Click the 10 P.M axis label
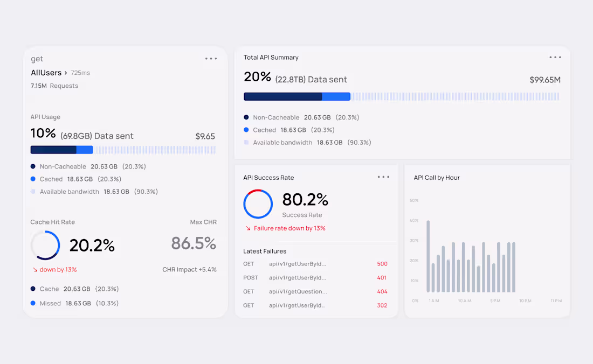 pos(525,301)
